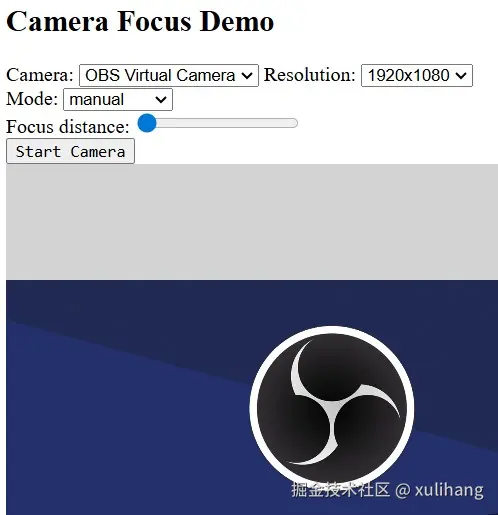Click the "Camera:" label text

[40, 75]
